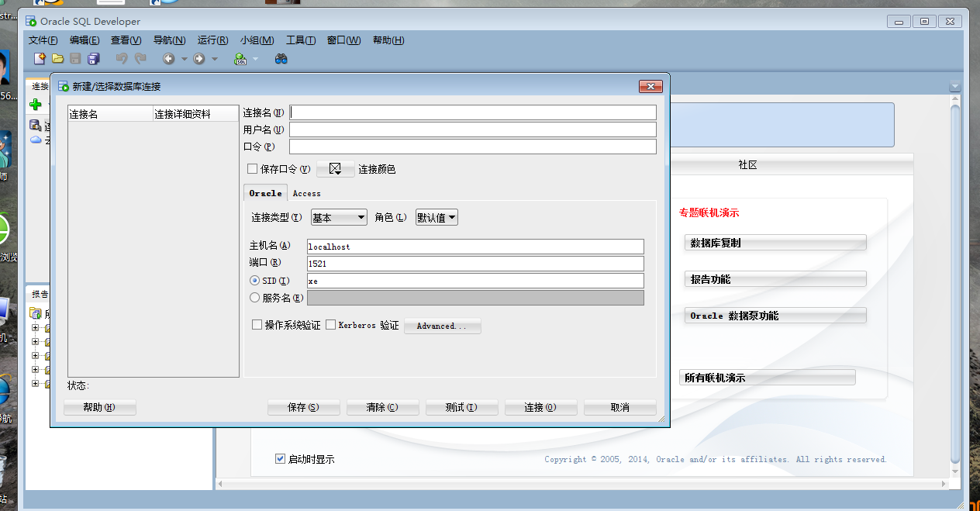980x511 pixels.
Task: Click the 帮助(H) button in the dialog
Action: (99, 407)
